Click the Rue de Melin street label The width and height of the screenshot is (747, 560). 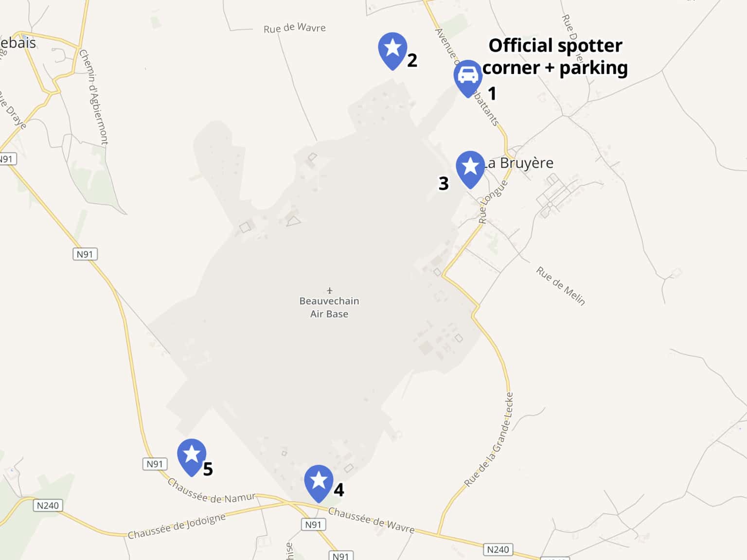click(x=561, y=286)
